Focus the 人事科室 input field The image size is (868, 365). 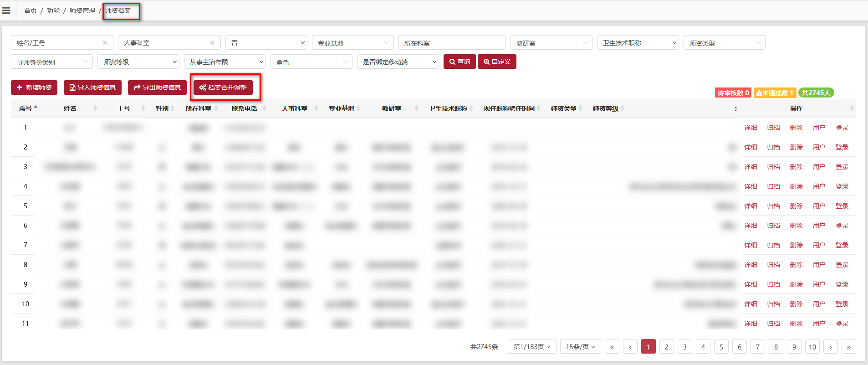tap(169, 43)
